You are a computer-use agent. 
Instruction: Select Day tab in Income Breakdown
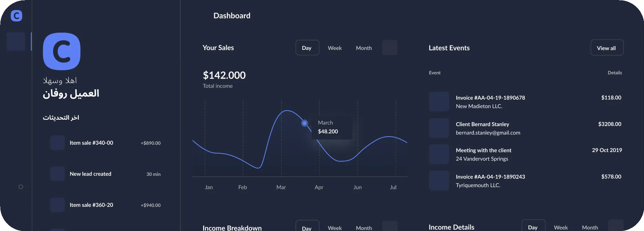click(x=307, y=226)
